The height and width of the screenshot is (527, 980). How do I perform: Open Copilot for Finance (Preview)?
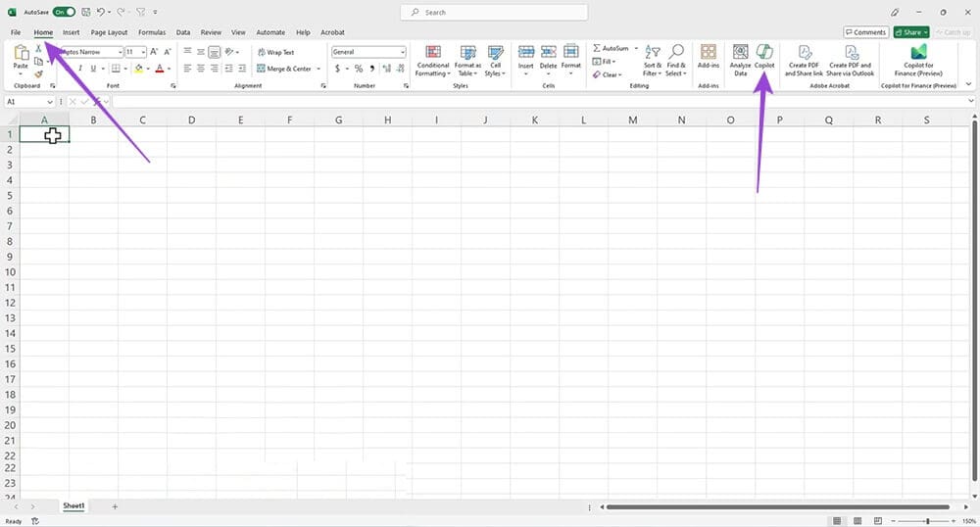coord(918,60)
